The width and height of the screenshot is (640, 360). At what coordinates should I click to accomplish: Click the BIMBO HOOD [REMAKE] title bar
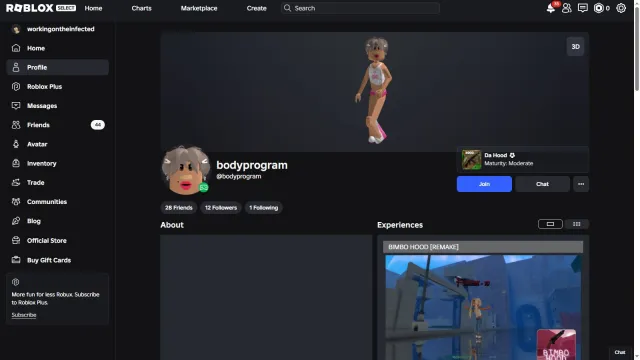(x=483, y=247)
